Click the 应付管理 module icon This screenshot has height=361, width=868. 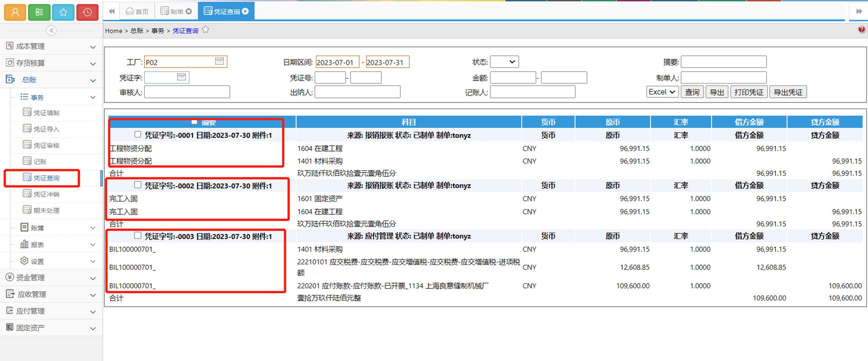coord(10,310)
